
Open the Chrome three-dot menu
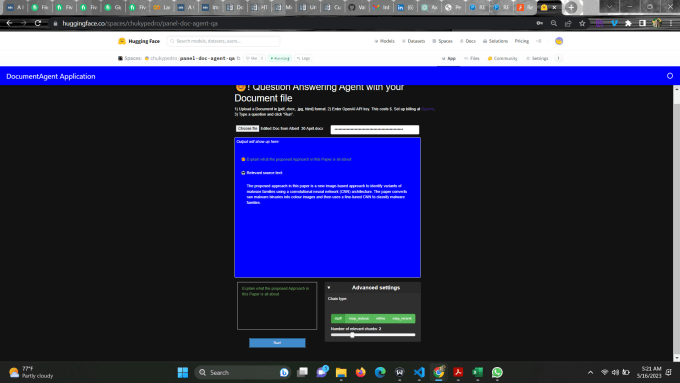671,23
